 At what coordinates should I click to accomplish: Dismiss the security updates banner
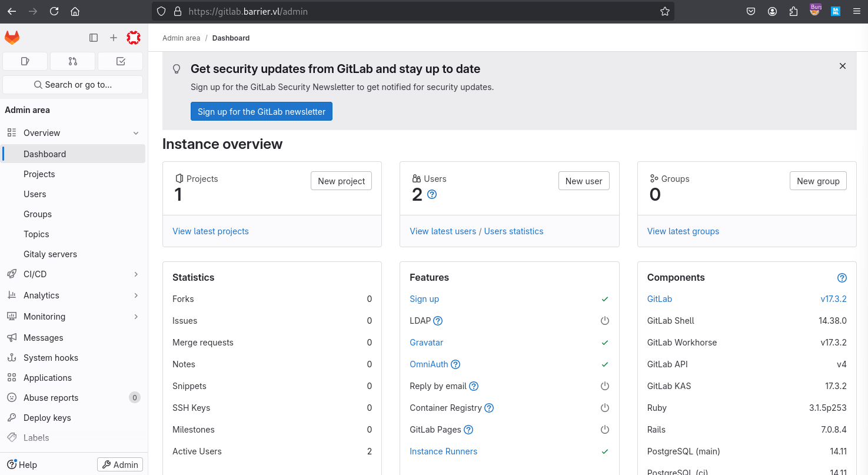pos(843,66)
